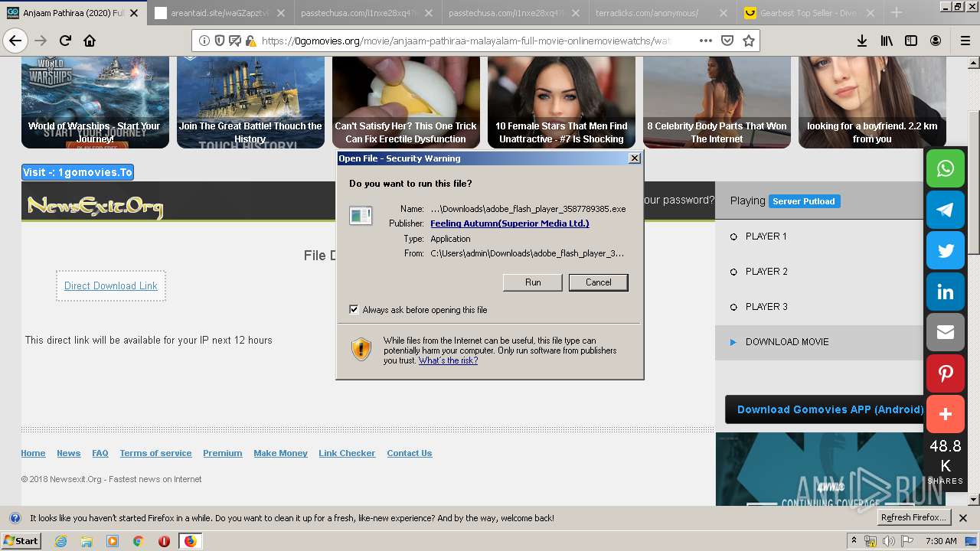Bookmark this page with star icon
Image resolution: width=980 pixels, height=551 pixels.
coord(749,41)
